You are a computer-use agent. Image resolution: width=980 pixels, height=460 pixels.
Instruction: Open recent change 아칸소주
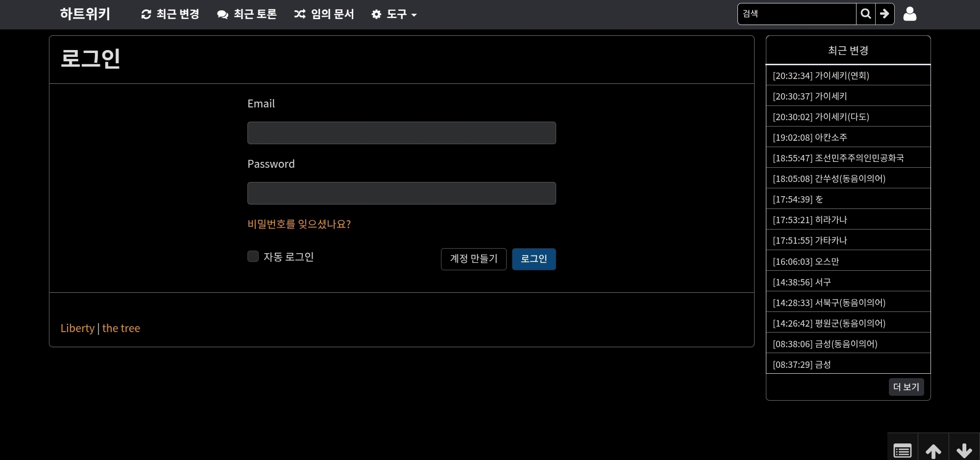click(x=848, y=137)
